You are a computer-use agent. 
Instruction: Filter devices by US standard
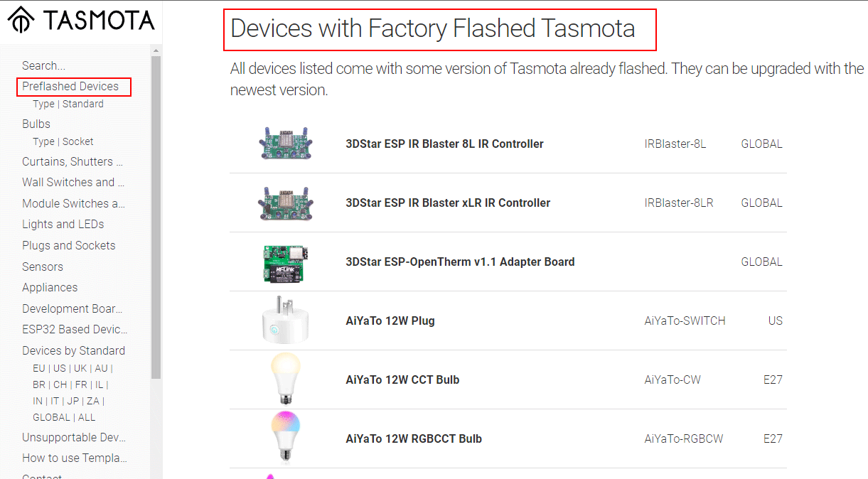[x=60, y=368]
